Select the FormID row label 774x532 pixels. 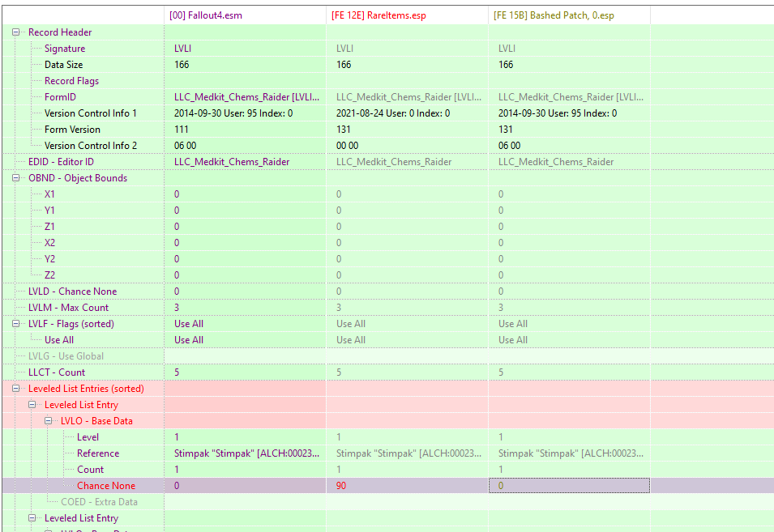click(x=60, y=97)
